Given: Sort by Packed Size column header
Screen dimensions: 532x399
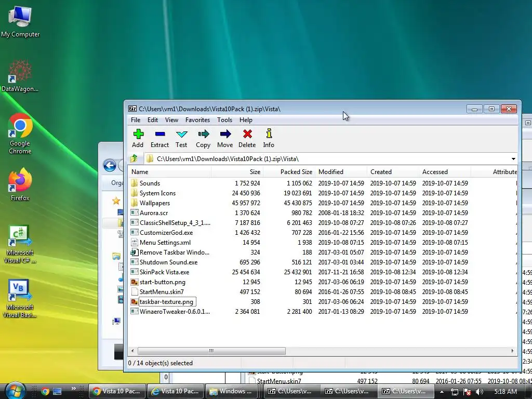Looking at the screenshot, I should pos(289,171).
